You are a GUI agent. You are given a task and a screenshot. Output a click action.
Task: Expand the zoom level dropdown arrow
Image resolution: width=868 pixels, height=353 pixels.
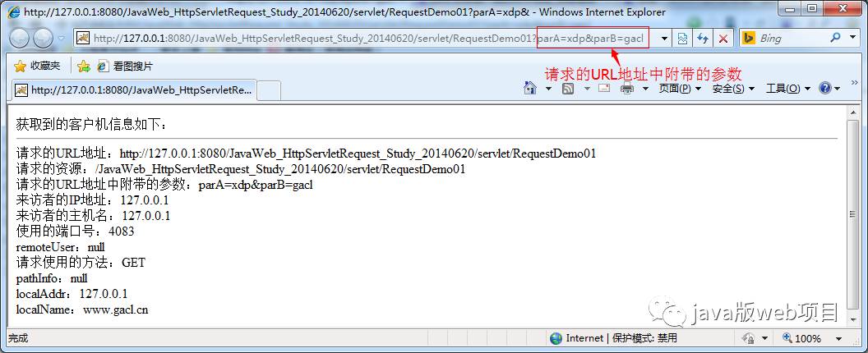(838, 338)
